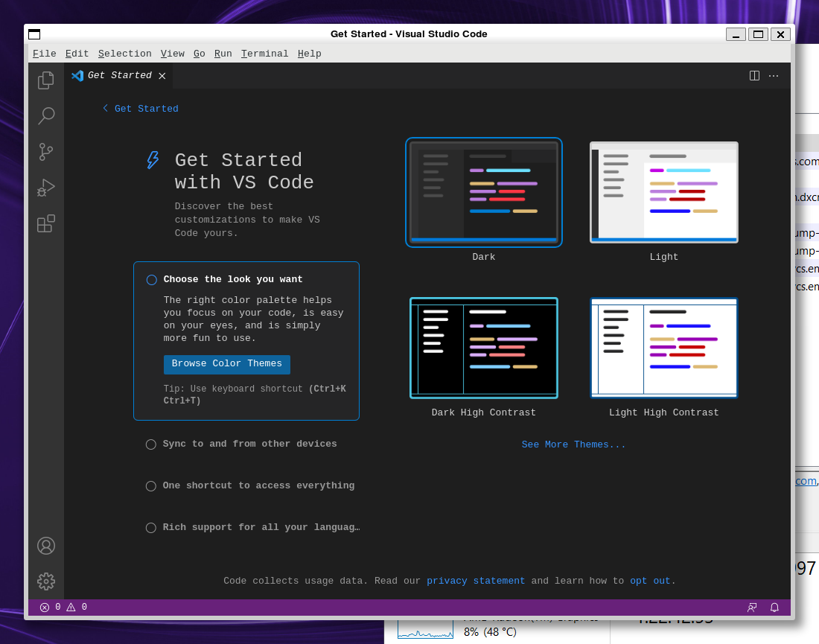Click the Browse Color Themes button
Image resolution: width=819 pixels, height=644 pixels.
tap(226, 364)
